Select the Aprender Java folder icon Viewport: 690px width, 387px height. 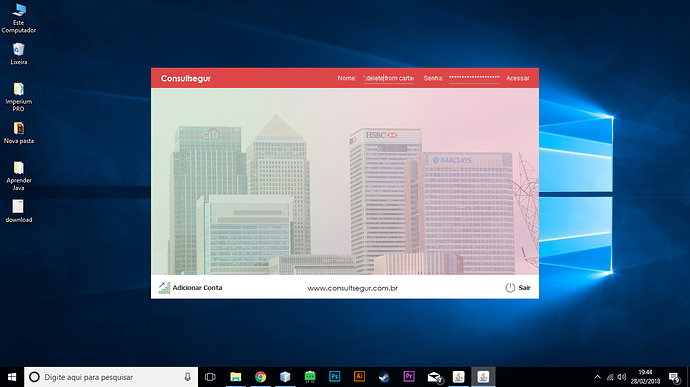click(x=18, y=176)
